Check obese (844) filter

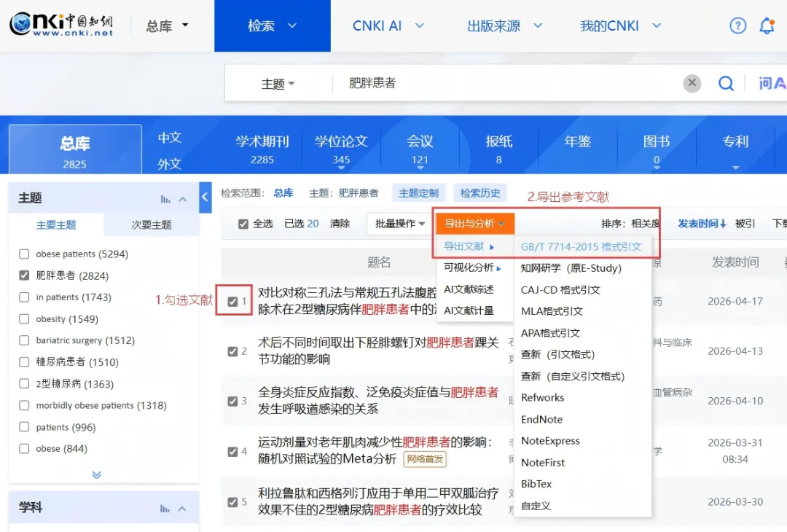click(24, 449)
